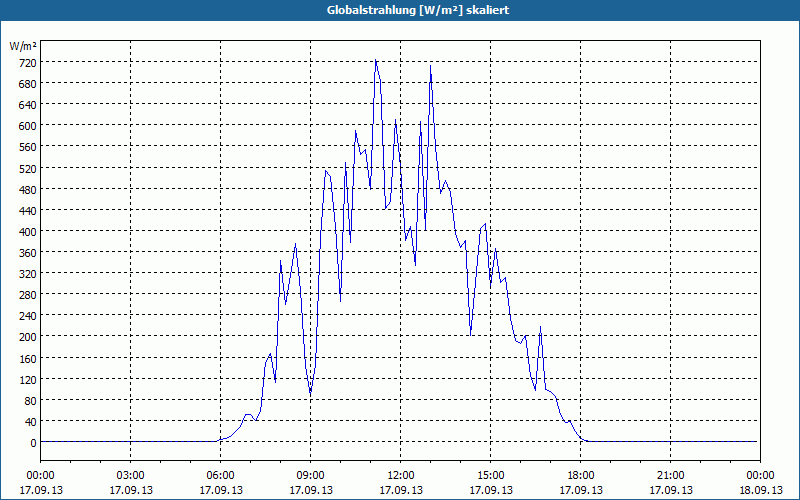This screenshot has height=500, width=800.
Task: Click the chart title 'Globalstrahlung [W/m²] skaliert'
Action: pyautogui.click(x=418, y=10)
